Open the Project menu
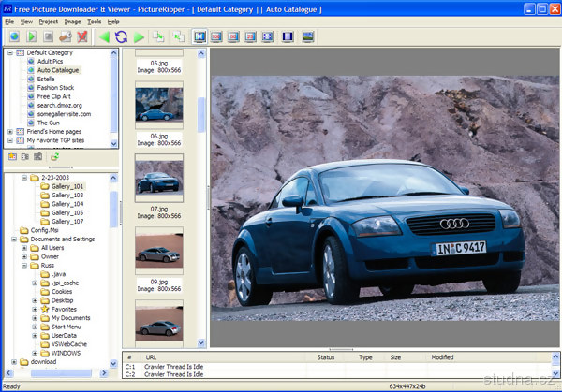562x392 pixels. click(x=48, y=21)
